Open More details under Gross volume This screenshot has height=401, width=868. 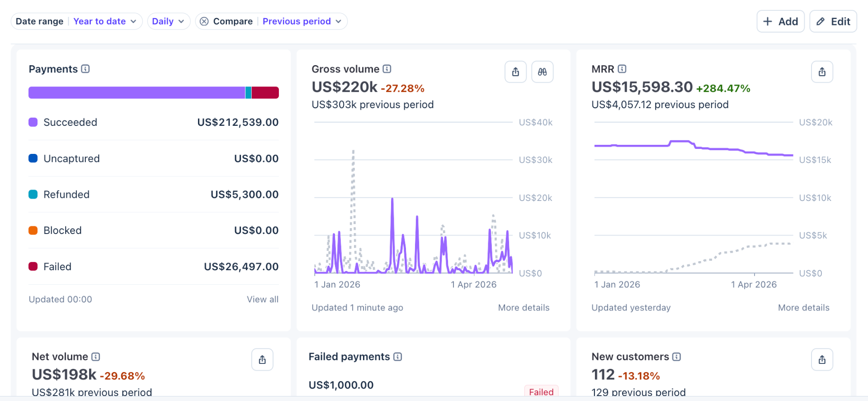524,308
